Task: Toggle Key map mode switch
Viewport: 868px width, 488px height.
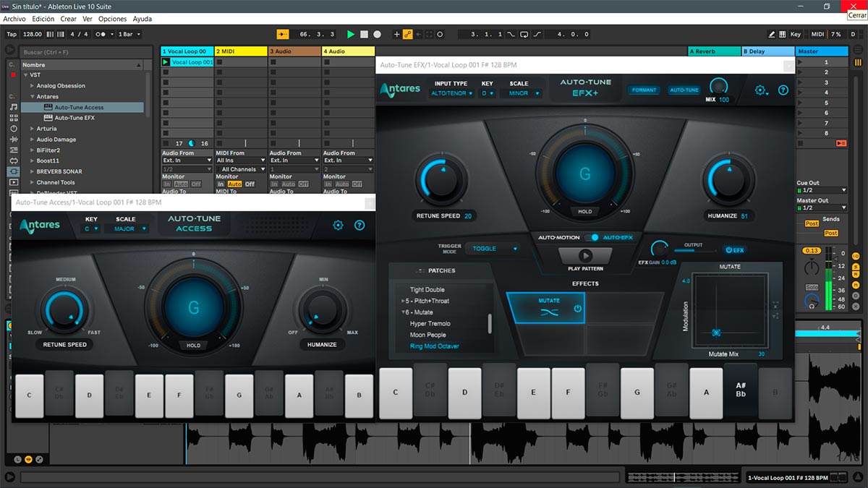Action: point(795,34)
